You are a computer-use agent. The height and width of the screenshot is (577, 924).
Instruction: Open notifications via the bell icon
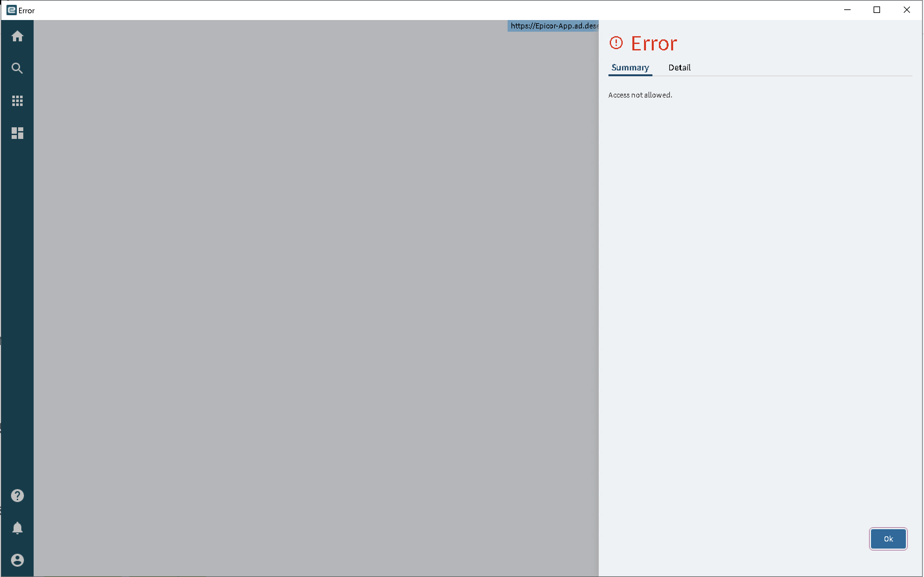pyautogui.click(x=17, y=528)
